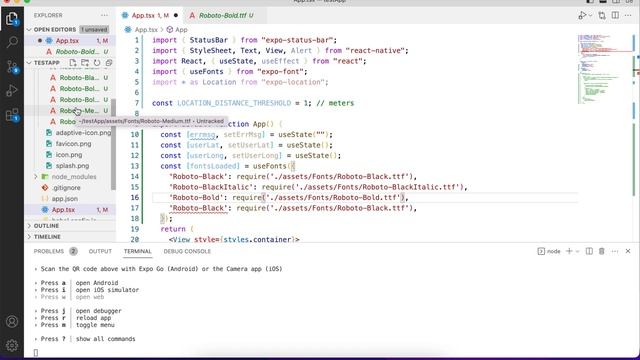The image size is (640, 360).
Task: Select App.tsx in TESTAPP file tree
Action: 70,210
